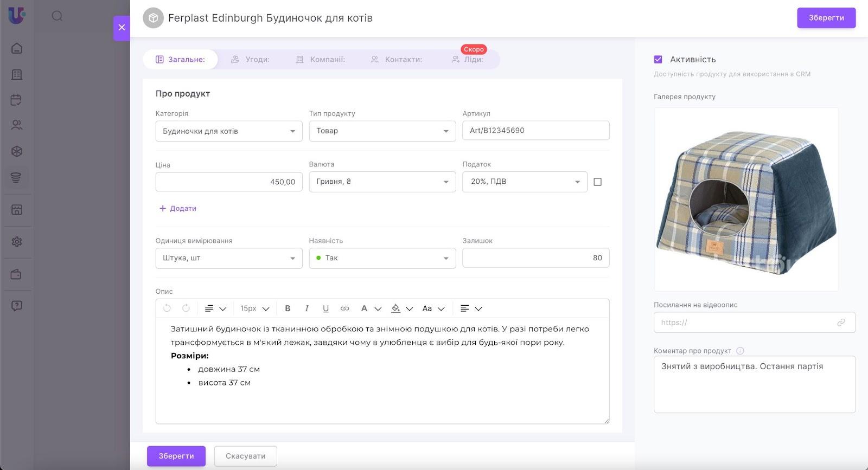Close product panel with X button
868x470 pixels.
tap(122, 28)
